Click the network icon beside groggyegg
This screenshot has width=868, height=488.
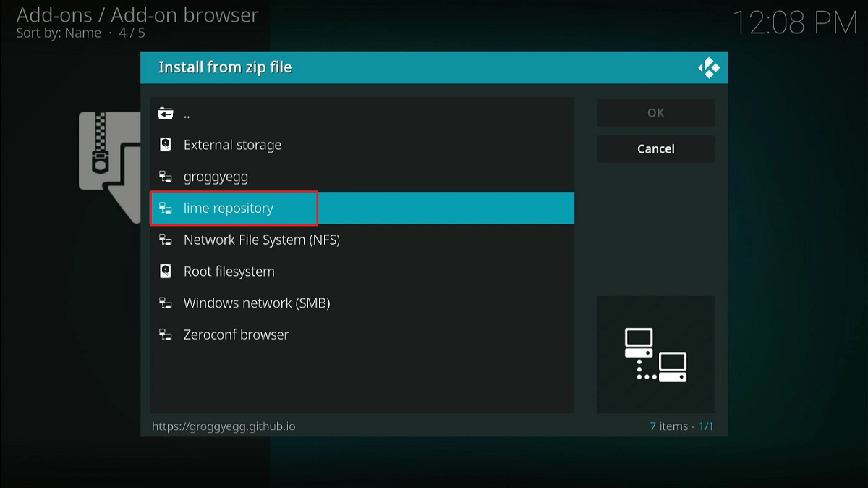click(166, 176)
